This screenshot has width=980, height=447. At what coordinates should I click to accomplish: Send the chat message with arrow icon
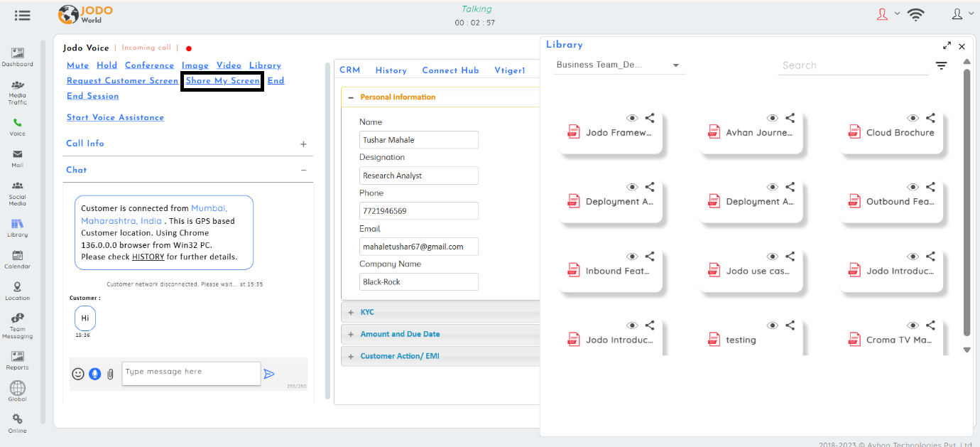point(268,374)
